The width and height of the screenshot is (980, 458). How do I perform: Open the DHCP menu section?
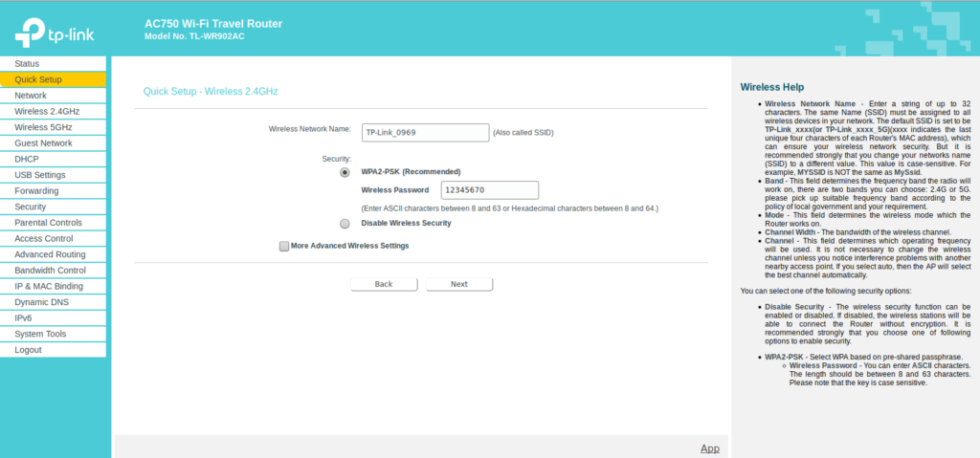pyautogui.click(x=27, y=159)
